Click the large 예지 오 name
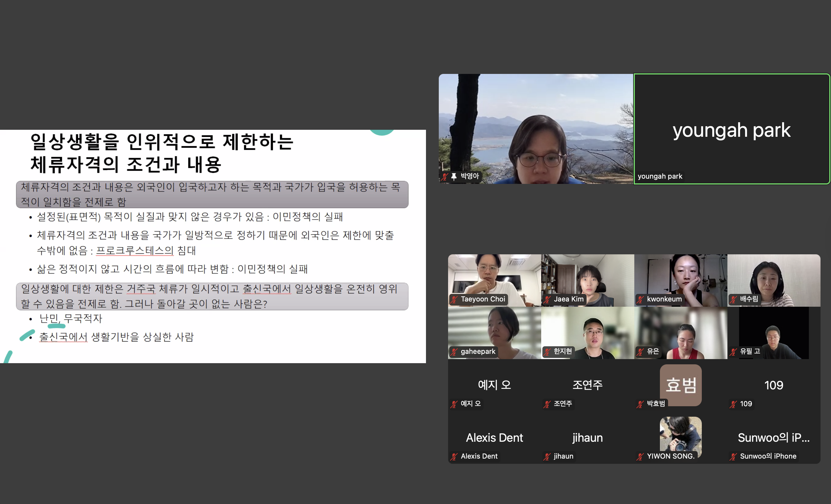Screen dimensions: 831x504 point(494,385)
